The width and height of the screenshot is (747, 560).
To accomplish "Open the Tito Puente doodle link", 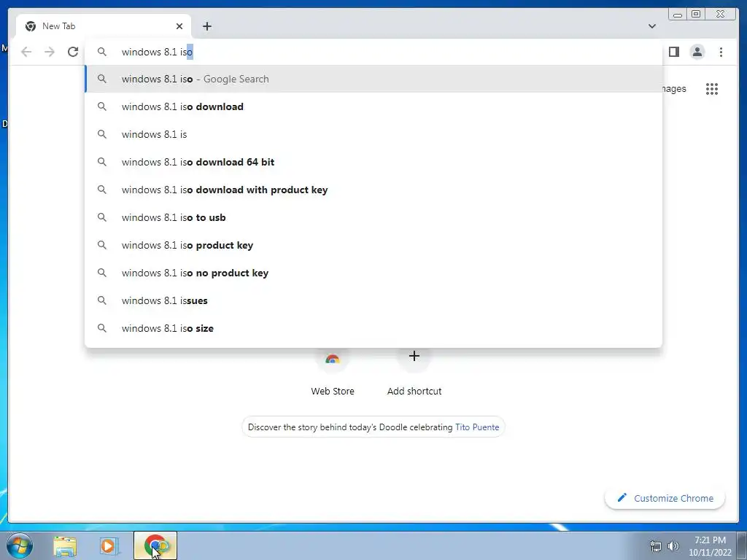I will [x=477, y=427].
